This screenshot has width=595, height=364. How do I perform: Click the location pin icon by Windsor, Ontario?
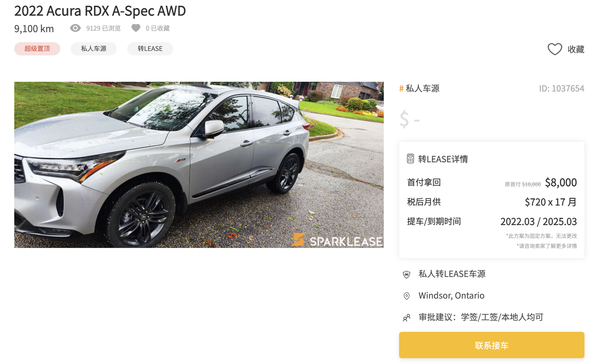407,296
